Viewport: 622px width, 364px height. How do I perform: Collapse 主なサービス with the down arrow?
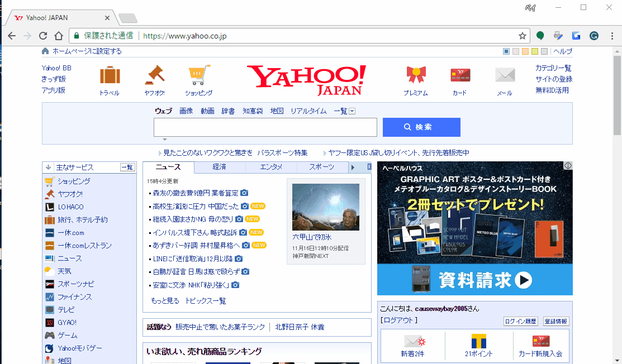(49, 167)
